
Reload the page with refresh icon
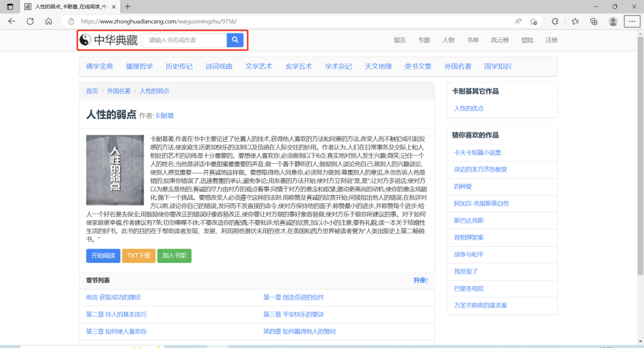[x=30, y=21]
